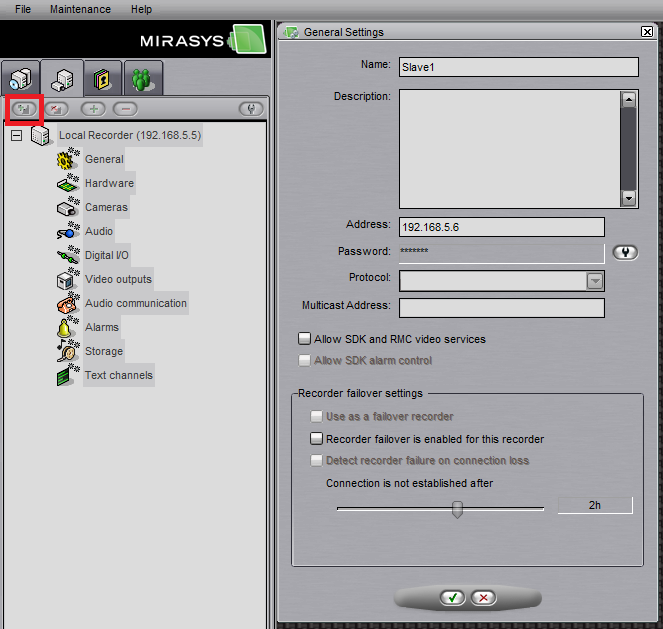Click the red minus collapse-all button
This screenshot has height=629, width=663.
125,108
